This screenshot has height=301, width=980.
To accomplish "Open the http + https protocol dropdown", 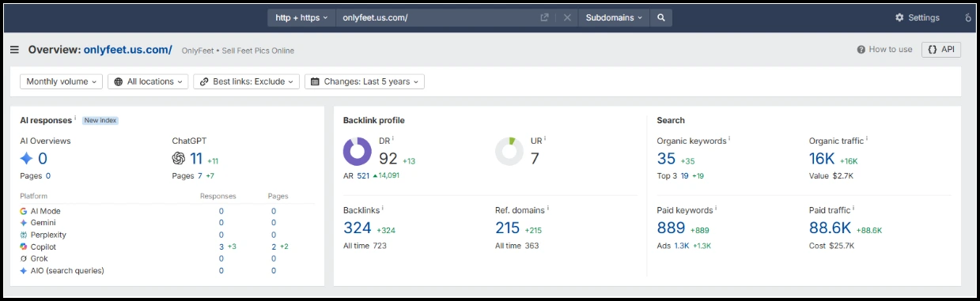I will (301, 17).
